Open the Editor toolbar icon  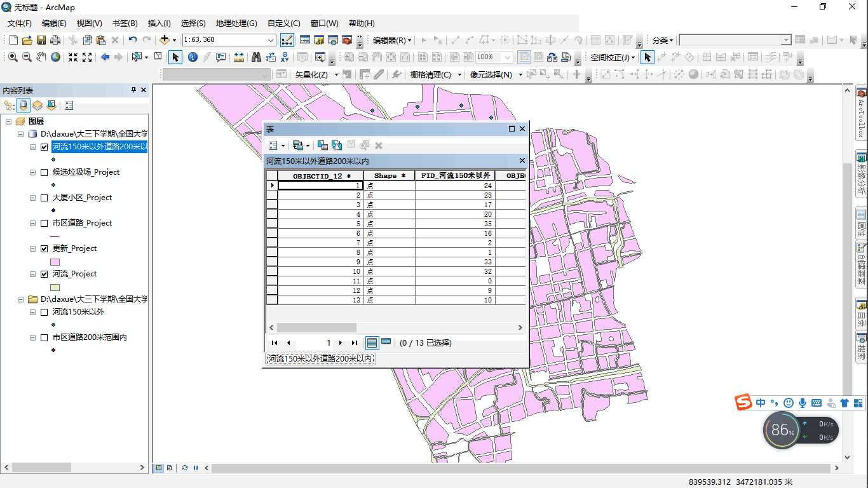pyautogui.click(x=287, y=40)
